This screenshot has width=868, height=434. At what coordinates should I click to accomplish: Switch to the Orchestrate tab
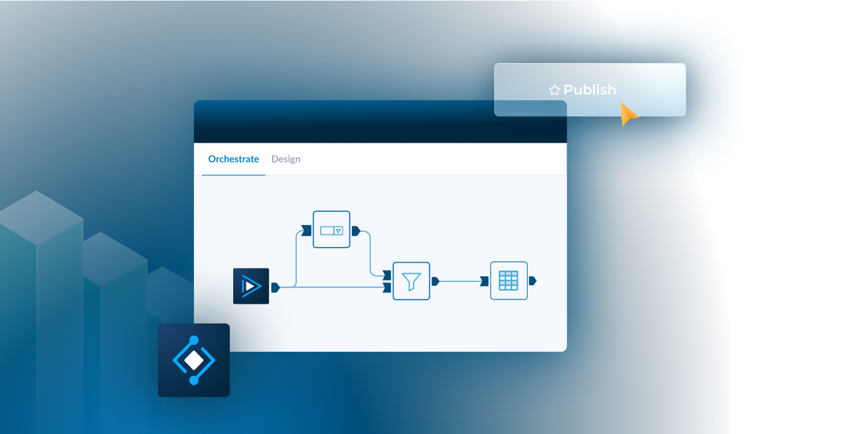click(x=233, y=159)
